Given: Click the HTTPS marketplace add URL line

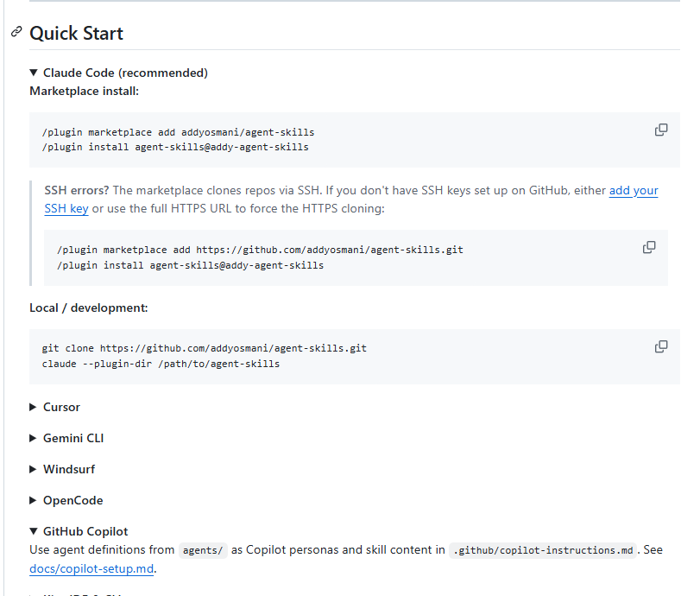Looking at the screenshot, I should (261, 250).
